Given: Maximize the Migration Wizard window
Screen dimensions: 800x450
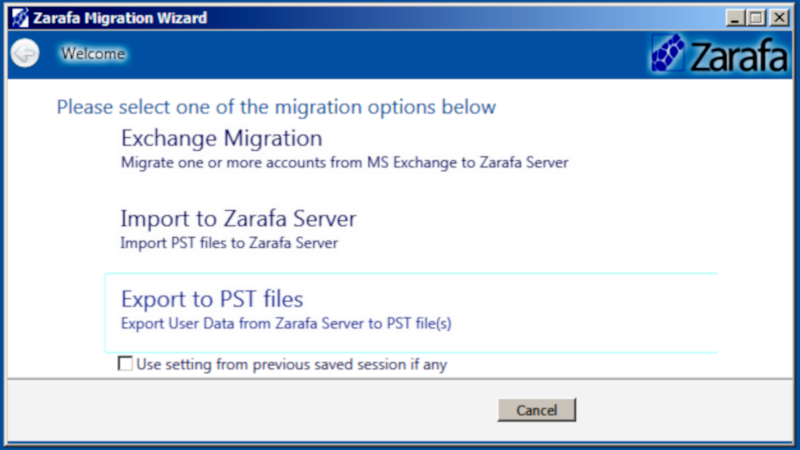Looking at the screenshot, I should (x=754, y=17).
